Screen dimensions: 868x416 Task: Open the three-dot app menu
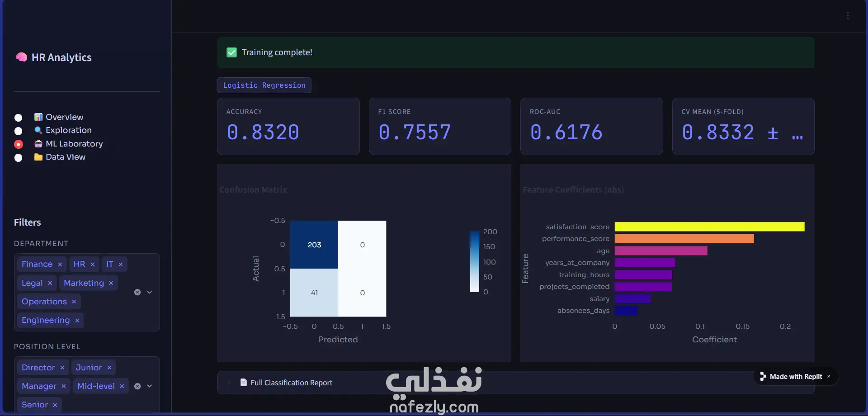tap(848, 16)
